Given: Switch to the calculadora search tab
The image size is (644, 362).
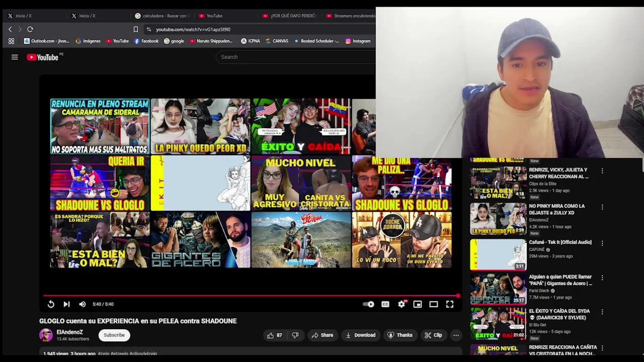Looking at the screenshot, I should (161, 16).
